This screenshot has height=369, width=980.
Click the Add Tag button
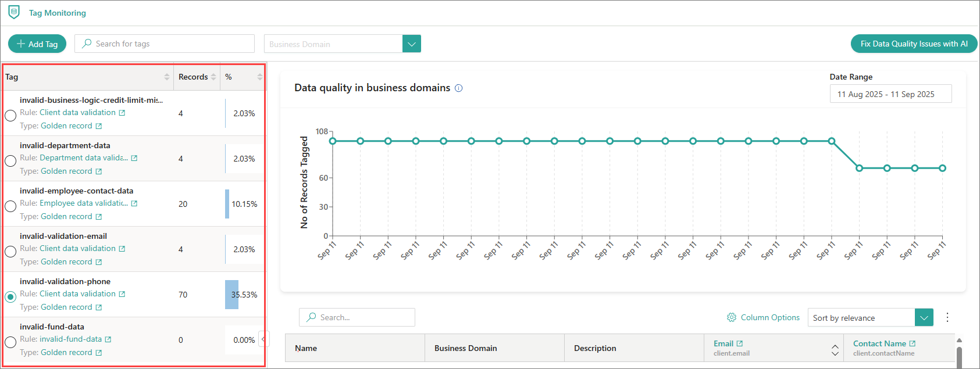tap(37, 44)
